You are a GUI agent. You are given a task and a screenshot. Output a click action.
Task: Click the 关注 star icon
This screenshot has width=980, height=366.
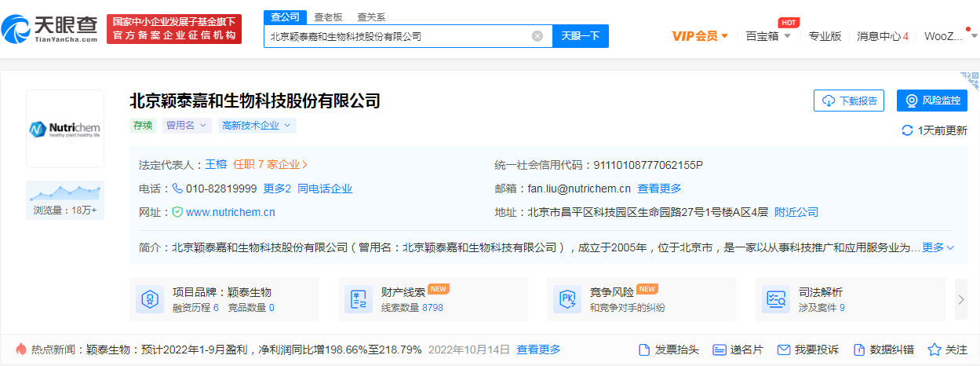[x=934, y=350]
